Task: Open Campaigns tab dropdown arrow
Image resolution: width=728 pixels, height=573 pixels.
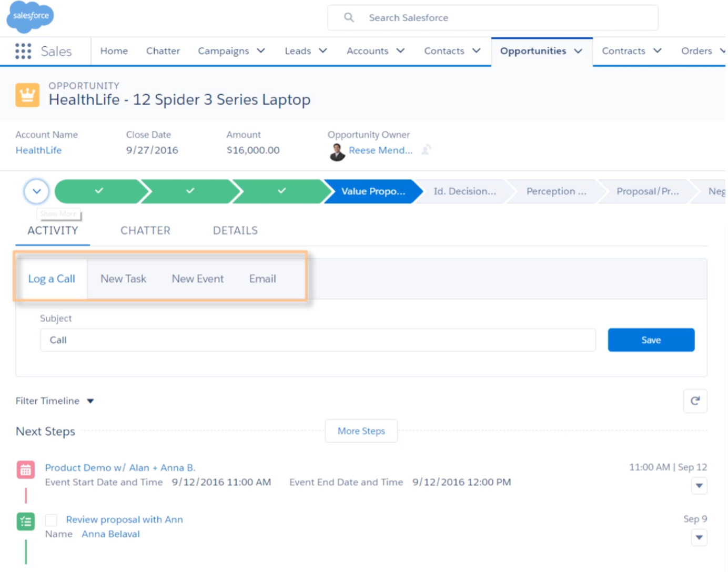Action: [x=261, y=51]
